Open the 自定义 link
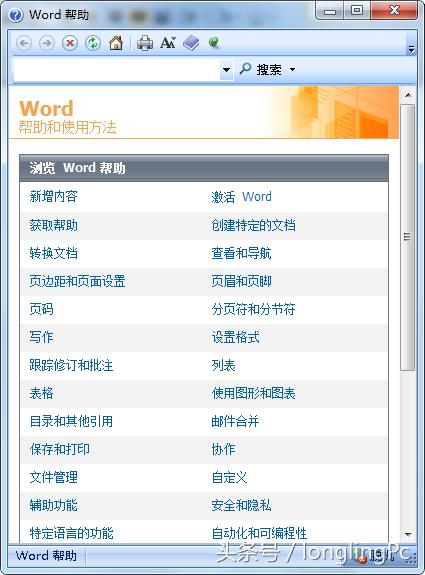The image size is (425, 575). pos(229,477)
